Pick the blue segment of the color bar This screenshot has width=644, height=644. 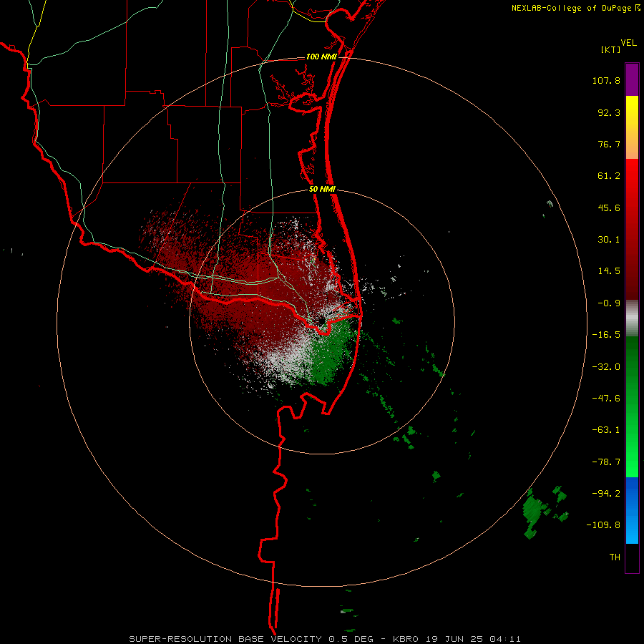pyautogui.click(x=632, y=510)
